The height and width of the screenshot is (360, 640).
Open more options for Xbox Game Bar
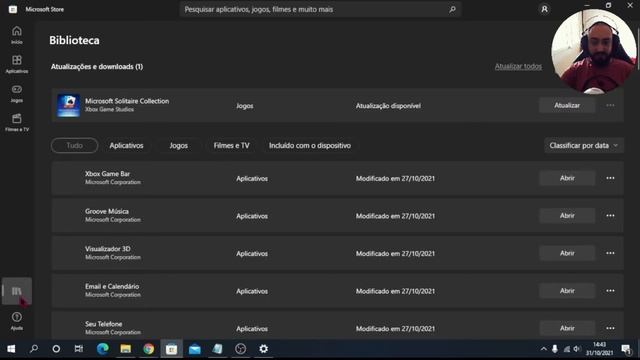(x=610, y=178)
